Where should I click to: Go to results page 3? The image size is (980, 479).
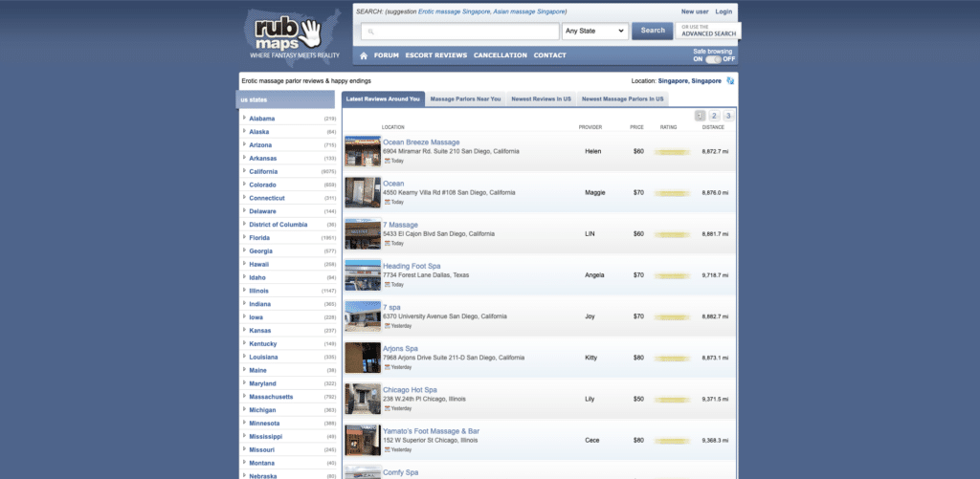728,116
